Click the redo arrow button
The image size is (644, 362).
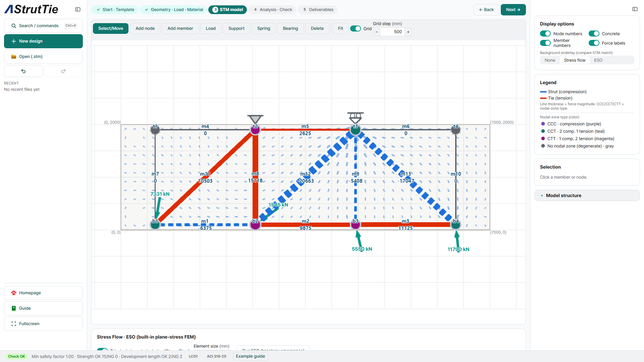pos(63,71)
